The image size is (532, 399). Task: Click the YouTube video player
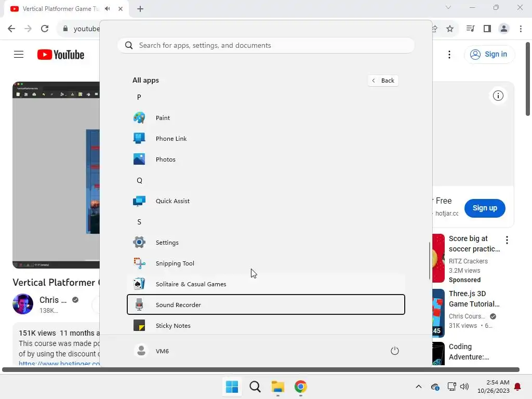point(56,175)
